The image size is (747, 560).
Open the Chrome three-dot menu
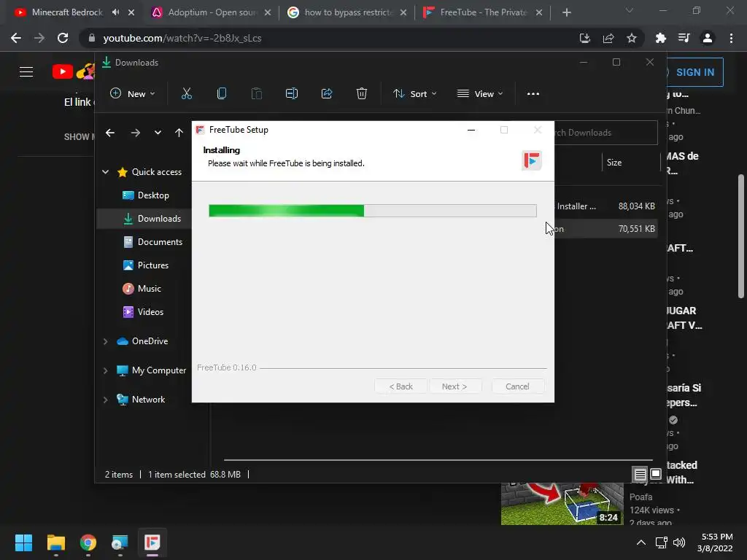(731, 38)
